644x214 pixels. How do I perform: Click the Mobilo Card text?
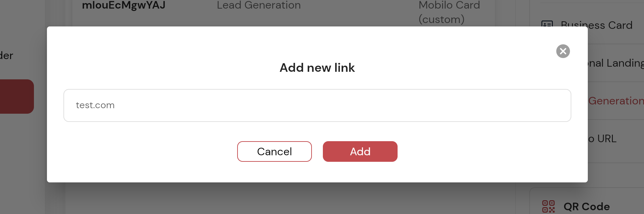(x=449, y=5)
